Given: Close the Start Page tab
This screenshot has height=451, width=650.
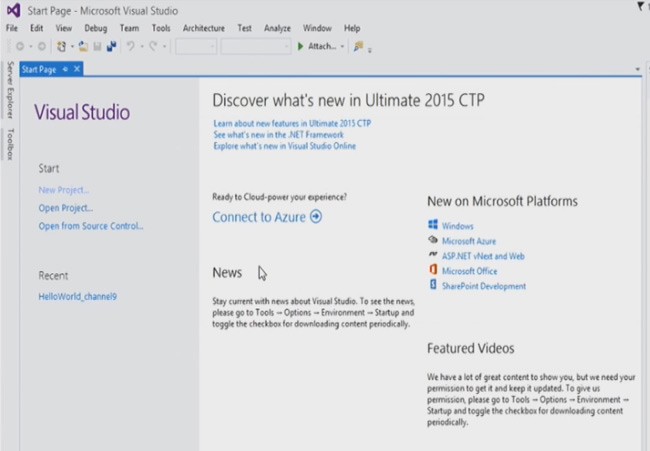Looking at the screenshot, I should 77,69.
